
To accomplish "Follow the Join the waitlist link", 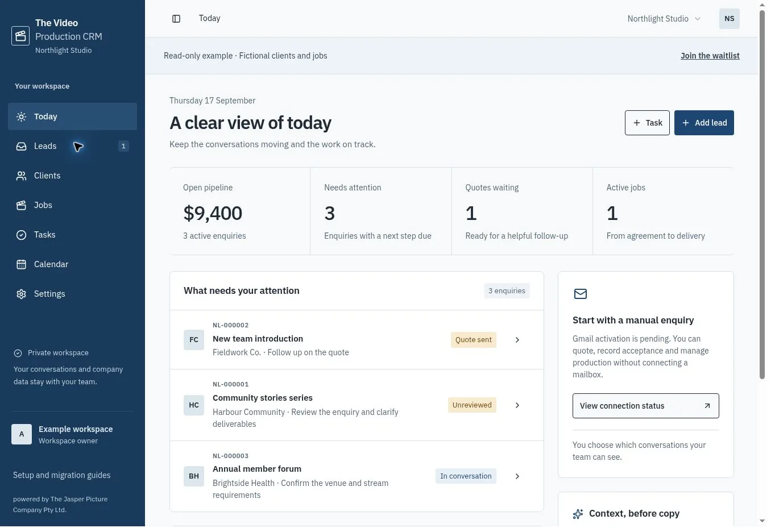I will pyautogui.click(x=710, y=56).
